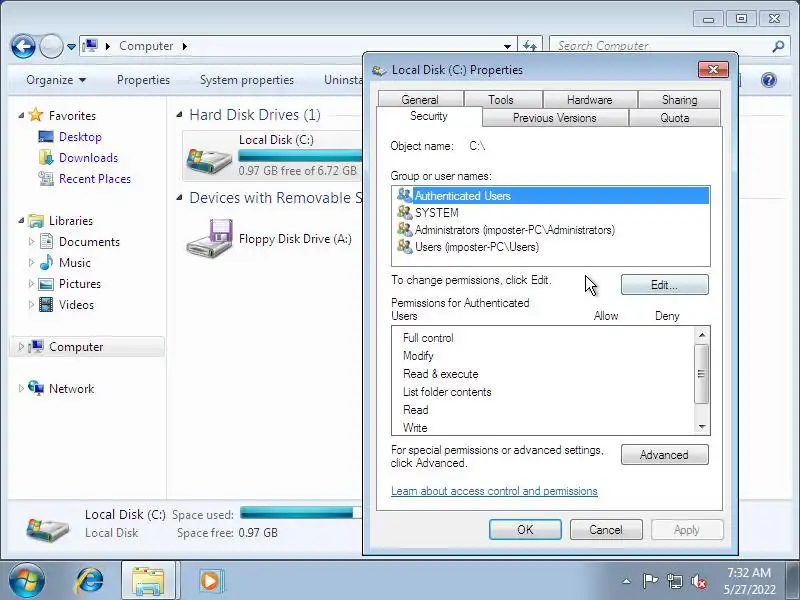Click the Advanced button

[664, 455]
